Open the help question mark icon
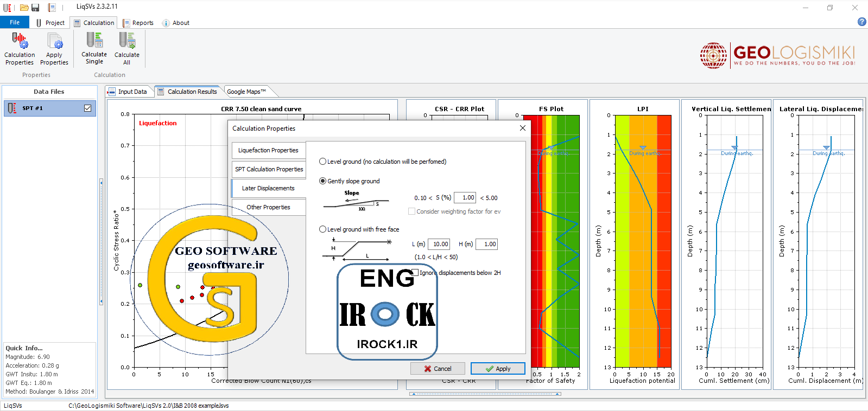The image size is (868, 411). tap(861, 22)
